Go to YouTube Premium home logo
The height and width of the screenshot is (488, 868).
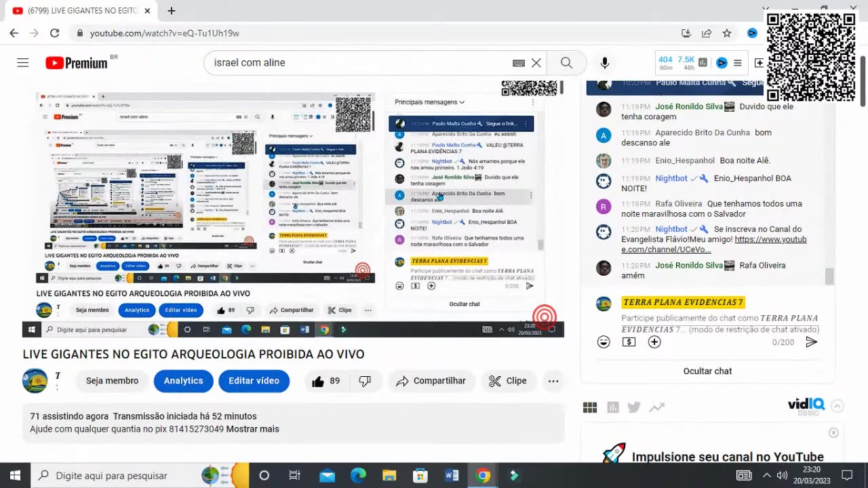[x=77, y=63]
